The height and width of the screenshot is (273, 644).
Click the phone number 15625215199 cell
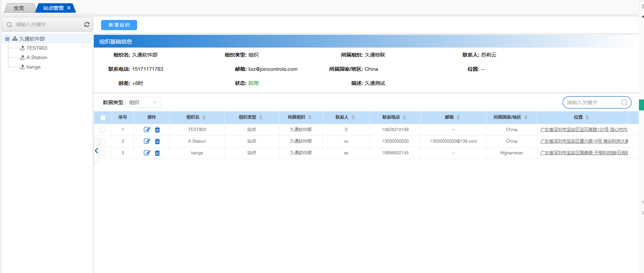[x=395, y=130]
